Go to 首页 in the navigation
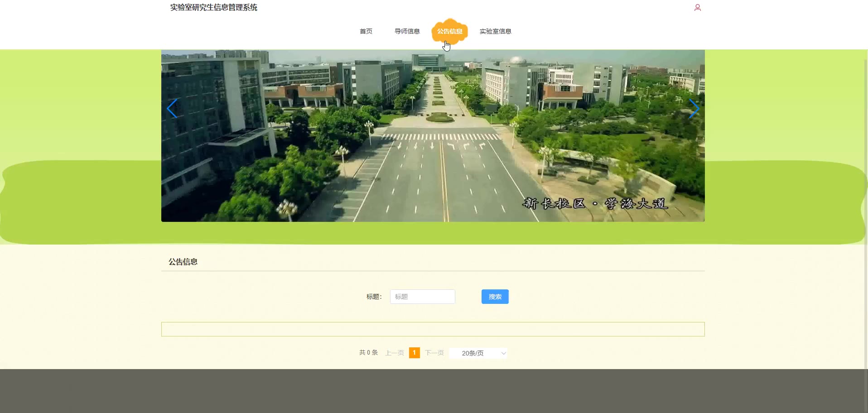 [366, 31]
